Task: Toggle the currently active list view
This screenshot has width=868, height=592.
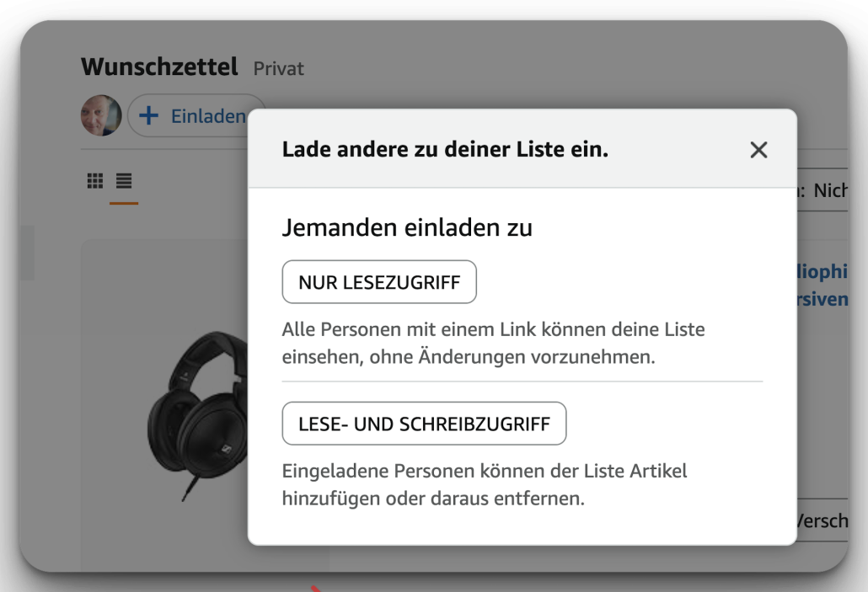Action: (124, 180)
